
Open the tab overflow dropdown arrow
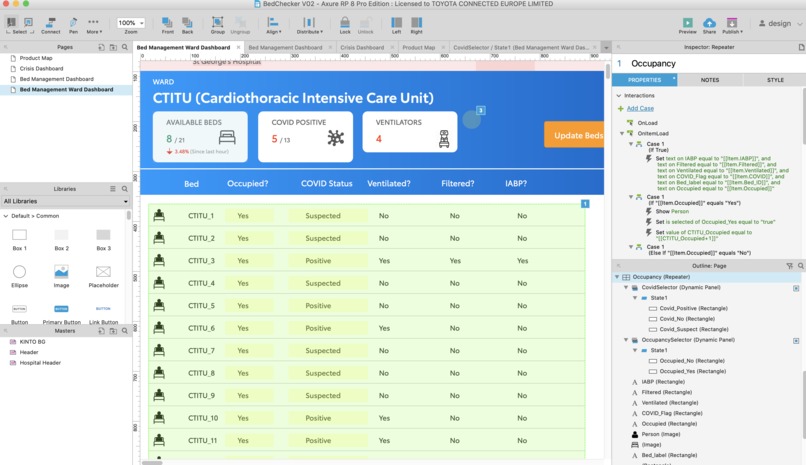[x=606, y=47]
